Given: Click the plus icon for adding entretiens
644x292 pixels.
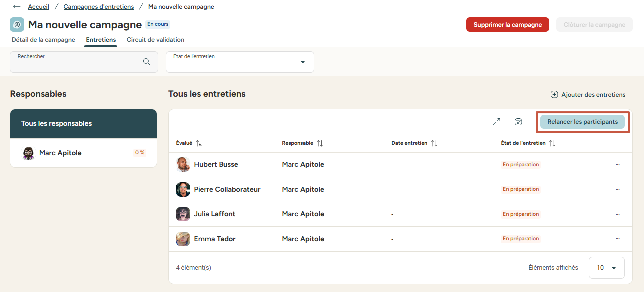Looking at the screenshot, I should [554, 94].
